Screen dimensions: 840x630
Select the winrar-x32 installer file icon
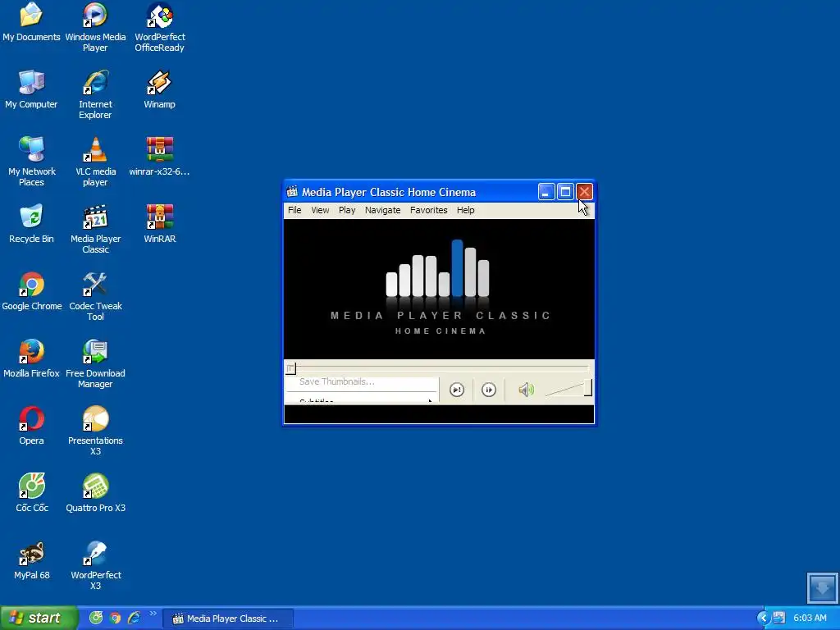click(160, 157)
